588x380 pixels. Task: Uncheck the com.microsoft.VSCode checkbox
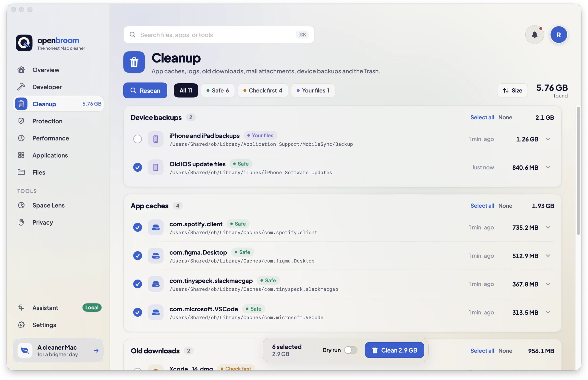pos(138,312)
